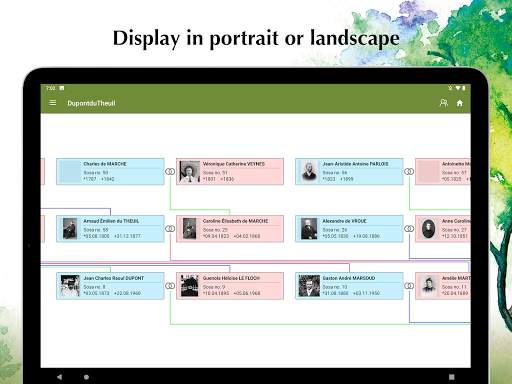Image resolution: width=512 pixels, height=384 pixels.
Task: Open Jean Charles Raoul DUPONT photo
Action: (x=70, y=286)
